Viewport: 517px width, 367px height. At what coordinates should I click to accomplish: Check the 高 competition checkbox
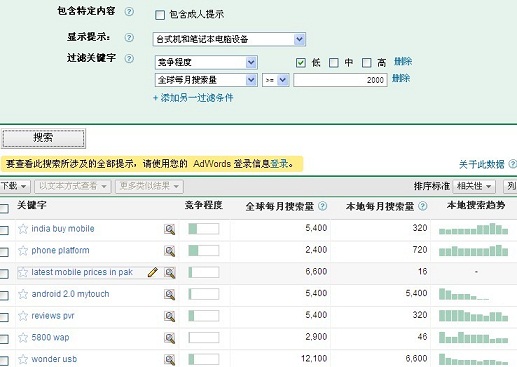coord(367,63)
